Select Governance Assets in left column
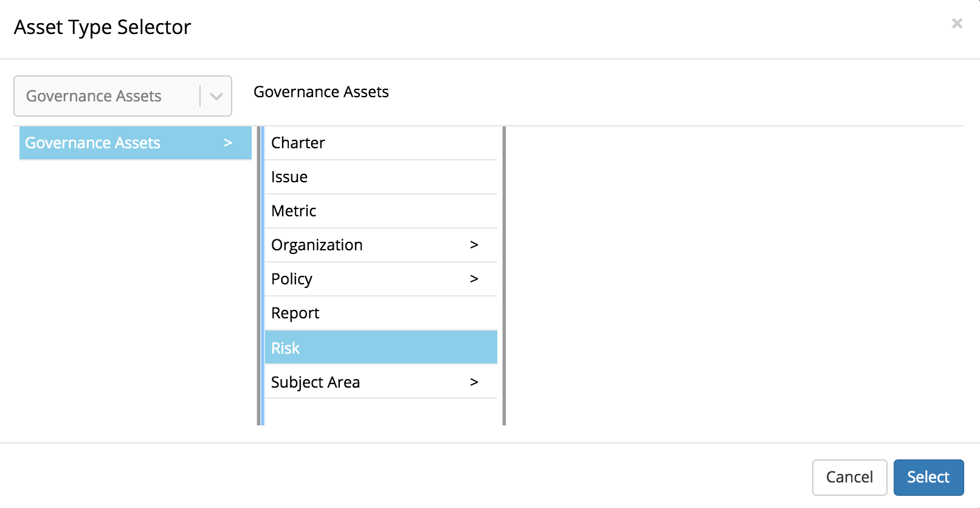Screen dimensions: 980x508 tap(92, 143)
